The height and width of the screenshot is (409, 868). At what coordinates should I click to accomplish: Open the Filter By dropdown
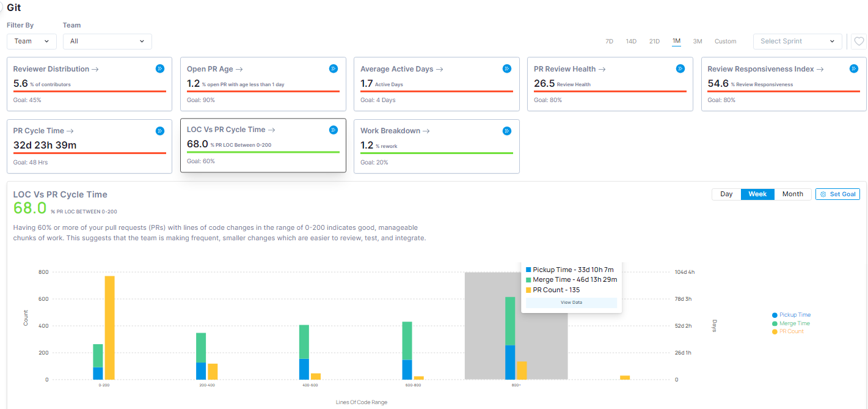tap(32, 42)
